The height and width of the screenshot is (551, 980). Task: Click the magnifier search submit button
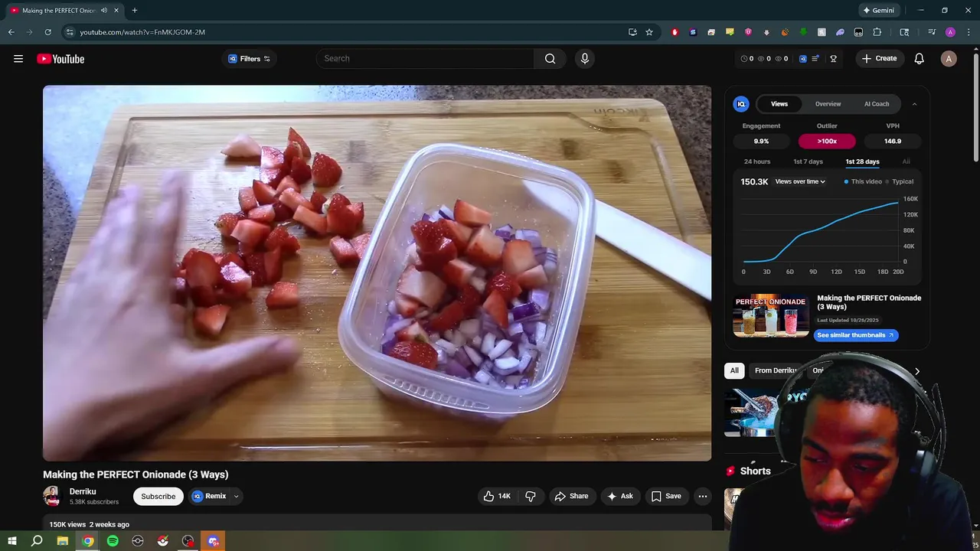(x=550, y=59)
